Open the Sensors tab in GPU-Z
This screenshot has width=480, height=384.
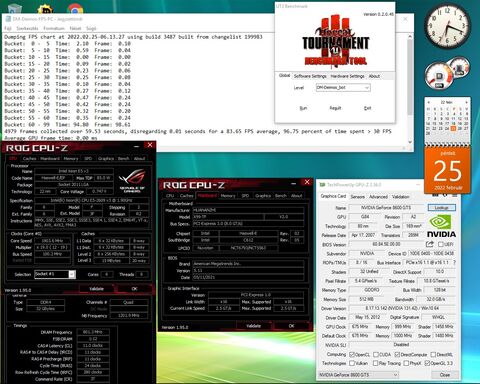[357, 197]
